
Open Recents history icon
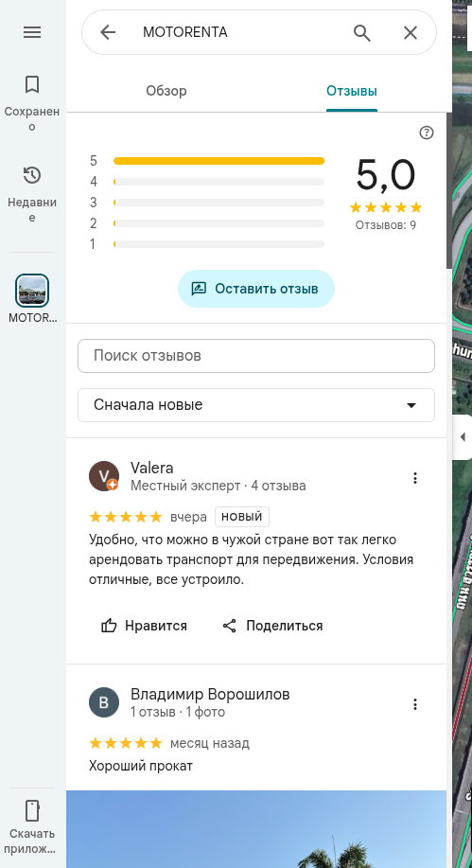(32, 175)
